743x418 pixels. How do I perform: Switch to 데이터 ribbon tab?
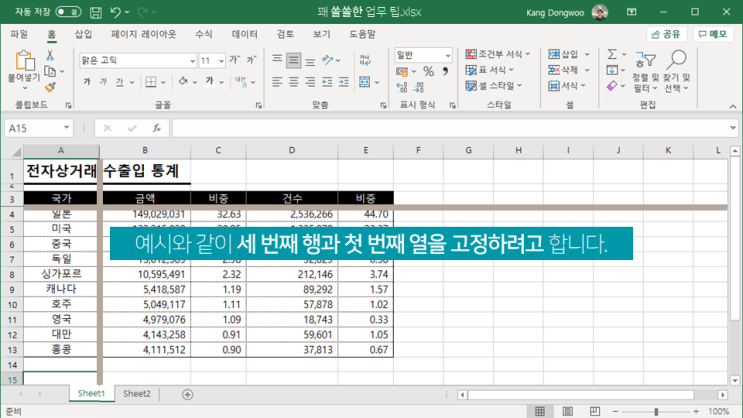245,34
